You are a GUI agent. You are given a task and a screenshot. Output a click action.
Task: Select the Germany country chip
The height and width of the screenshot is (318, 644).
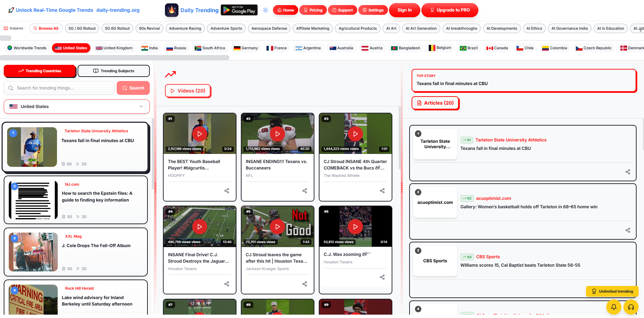point(246,48)
